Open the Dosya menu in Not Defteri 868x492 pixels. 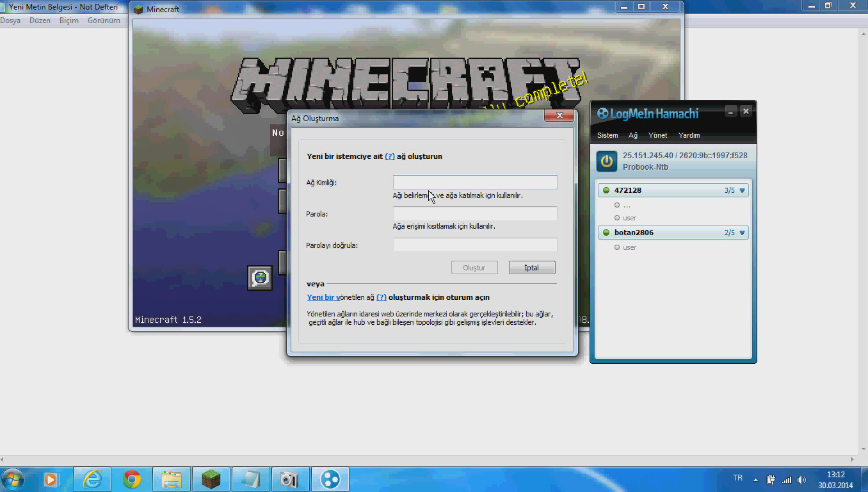point(10,20)
